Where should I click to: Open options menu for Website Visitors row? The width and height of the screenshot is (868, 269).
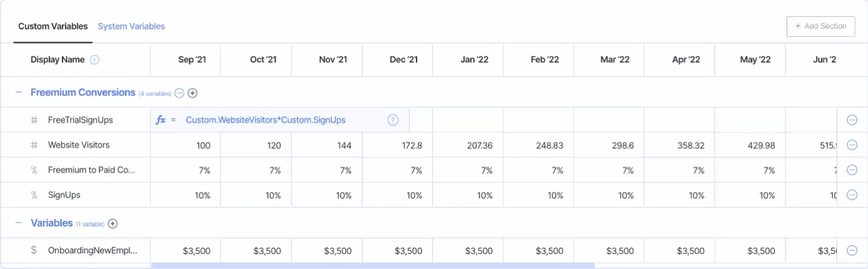[852, 145]
